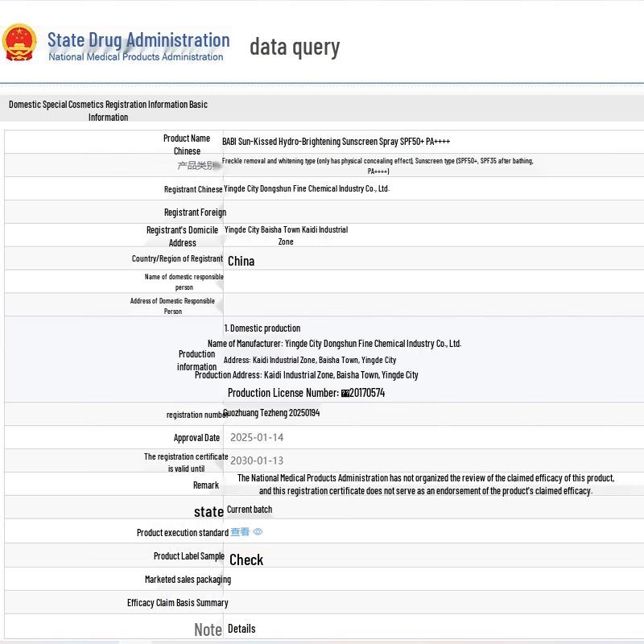Screen dimensions: 644x644
Task: Click the validity date 2030-01-13
Action: click(x=257, y=460)
